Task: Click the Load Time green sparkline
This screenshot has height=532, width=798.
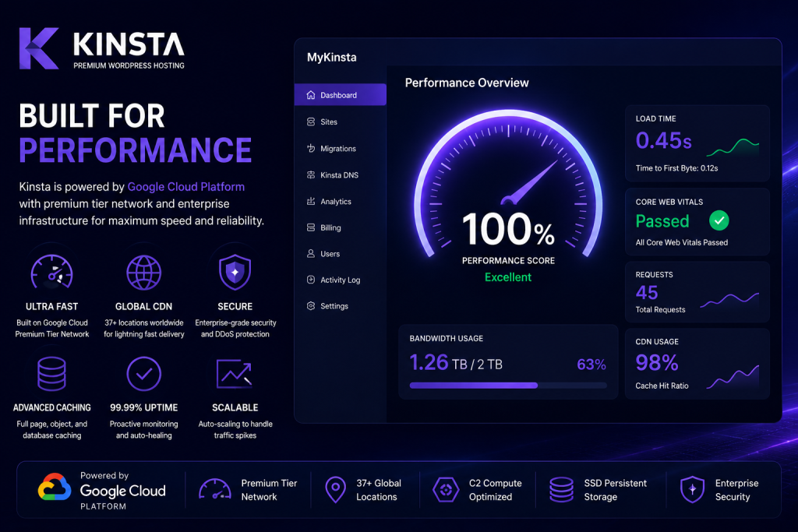Action: (x=733, y=146)
